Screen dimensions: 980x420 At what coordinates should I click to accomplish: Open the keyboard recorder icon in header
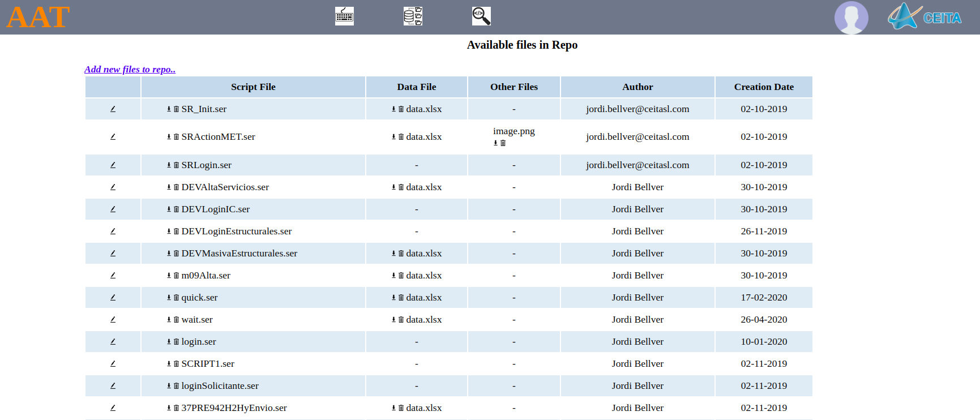[344, 16]
